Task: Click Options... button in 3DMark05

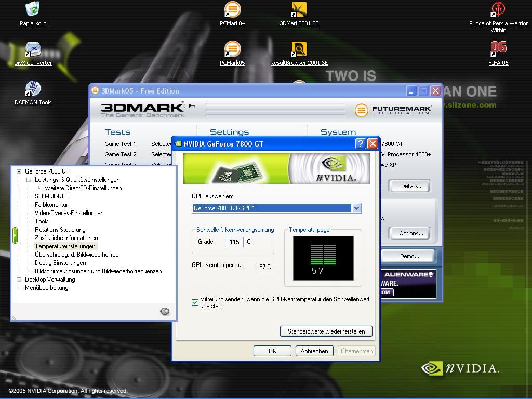Action: pos(409,233)
